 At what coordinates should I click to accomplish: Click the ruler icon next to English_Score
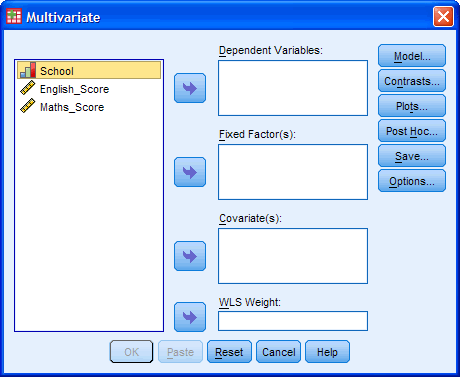click(28, 88)
